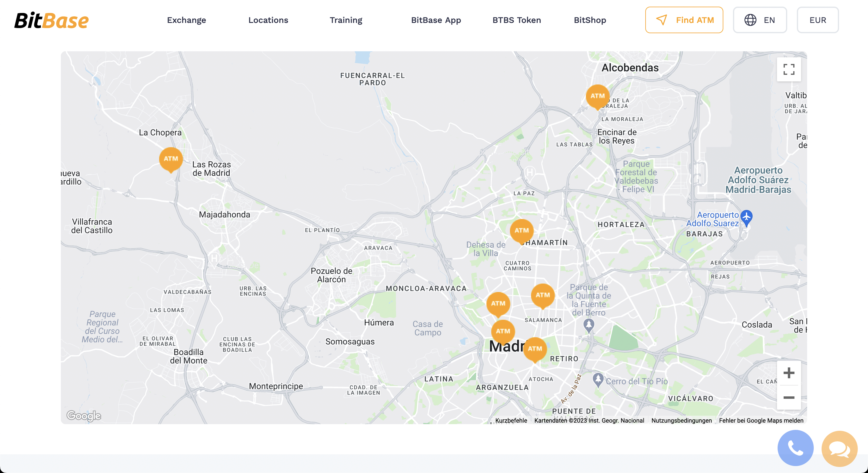Viewport: 868px width, 473px height.
Task: Open Kurzbefehle keyboard shortcuts
Action: (511, 421)
